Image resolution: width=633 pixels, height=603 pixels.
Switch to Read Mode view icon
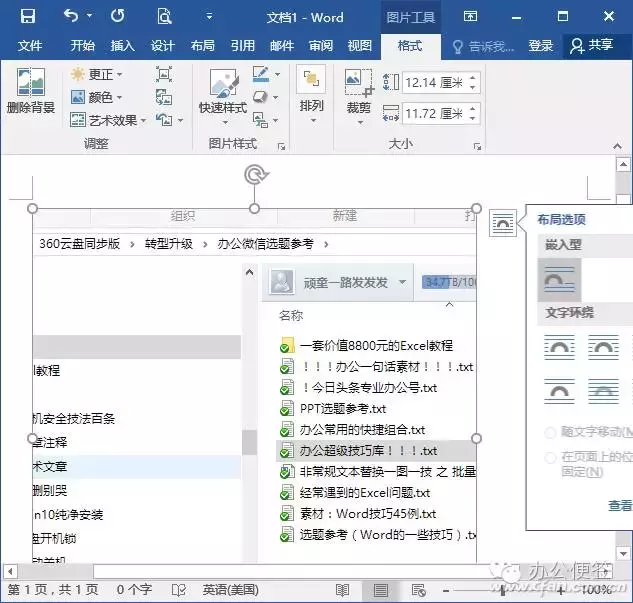click(x=342, y=590)
